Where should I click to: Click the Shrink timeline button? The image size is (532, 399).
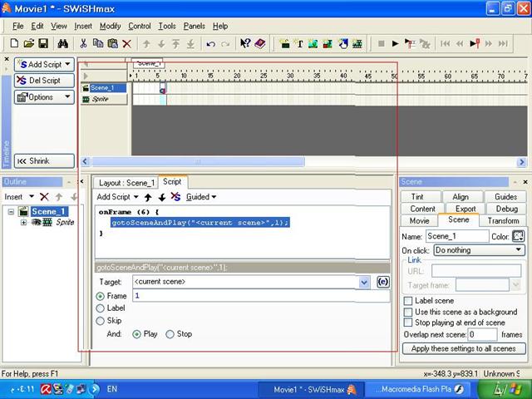44,160
